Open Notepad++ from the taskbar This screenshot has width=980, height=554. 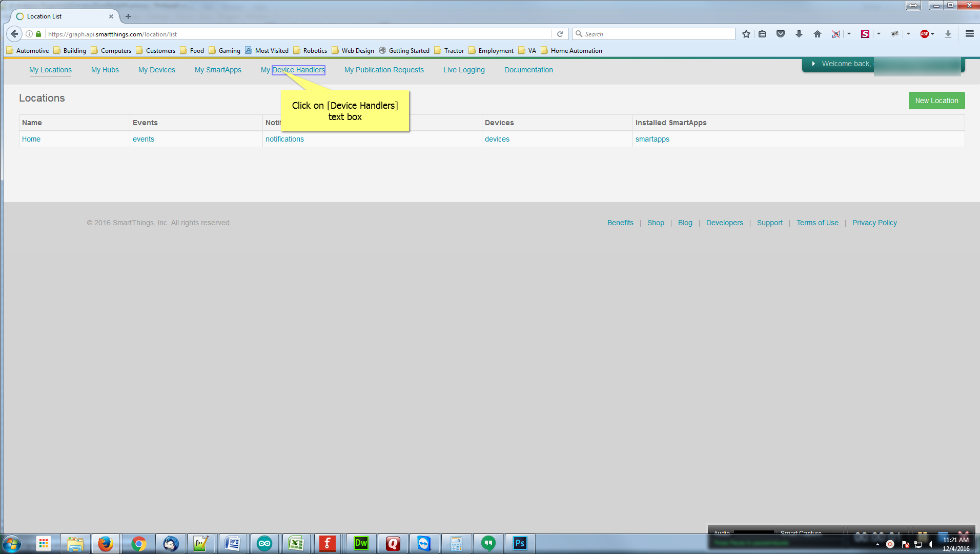click(x=201, y=543)
